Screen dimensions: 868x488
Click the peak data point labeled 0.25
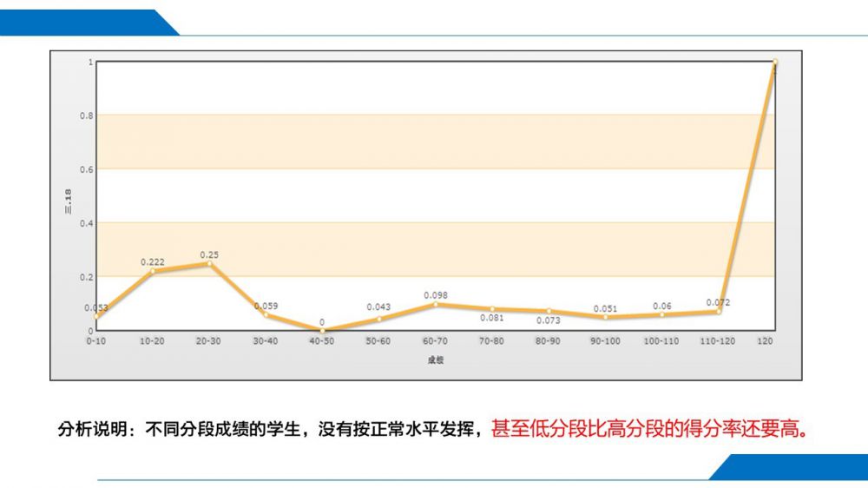pyautogui.click(x=209, y=263)
